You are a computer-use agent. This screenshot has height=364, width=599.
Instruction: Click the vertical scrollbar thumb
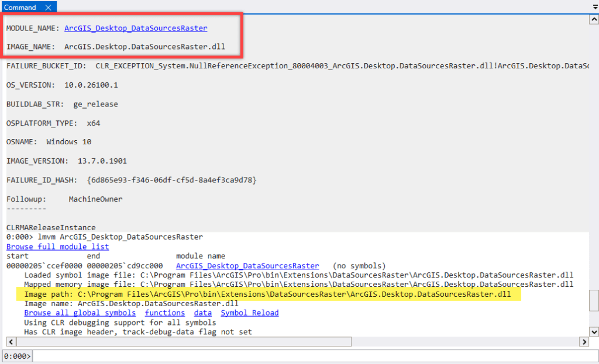pos(594,301)
